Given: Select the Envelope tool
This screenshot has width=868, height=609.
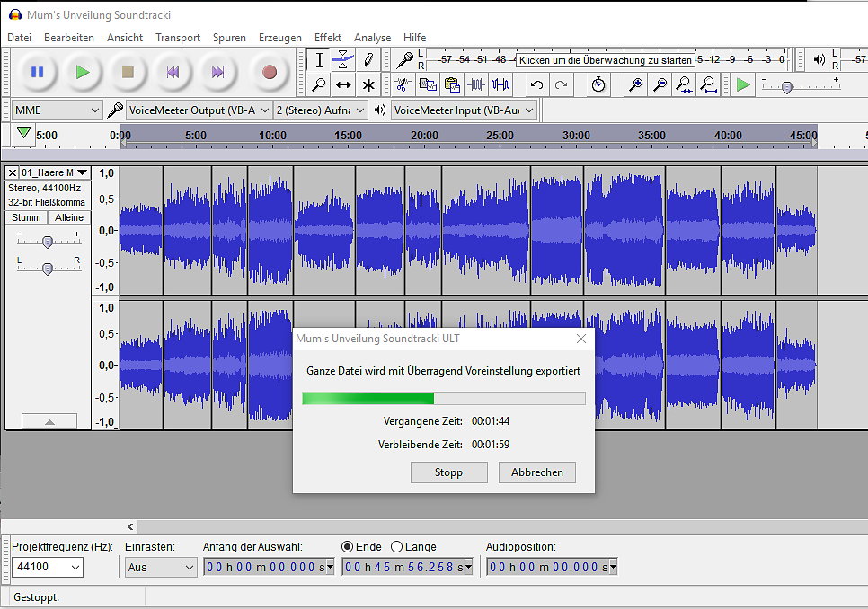Looking at the screenshot, I should [x=343, y=60].
